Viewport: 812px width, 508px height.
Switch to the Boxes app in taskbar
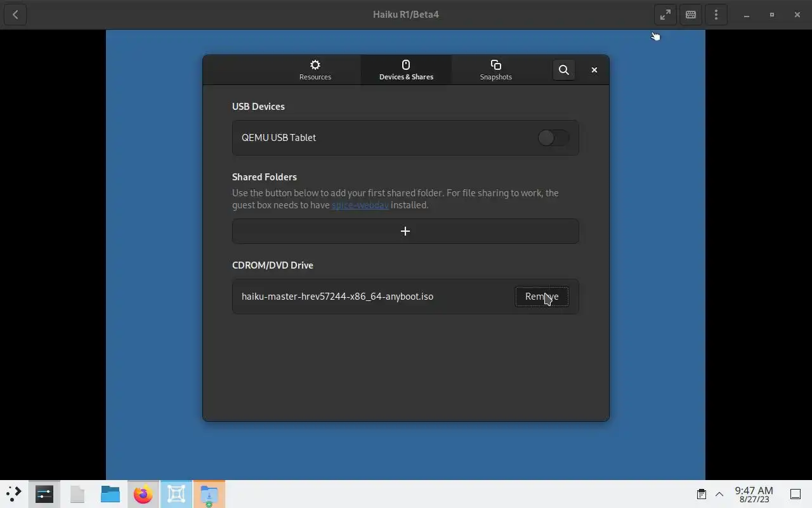176,494
